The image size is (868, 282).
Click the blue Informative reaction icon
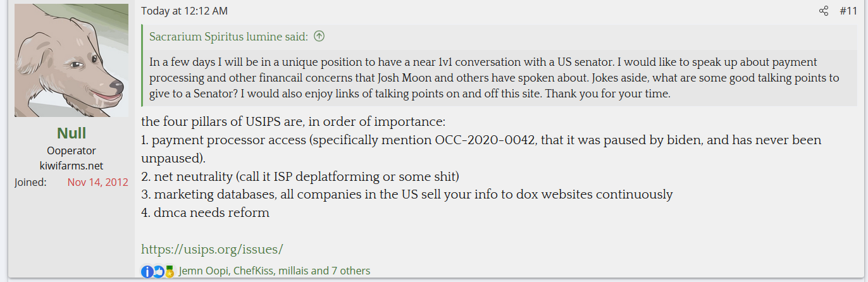click(147, 271)
